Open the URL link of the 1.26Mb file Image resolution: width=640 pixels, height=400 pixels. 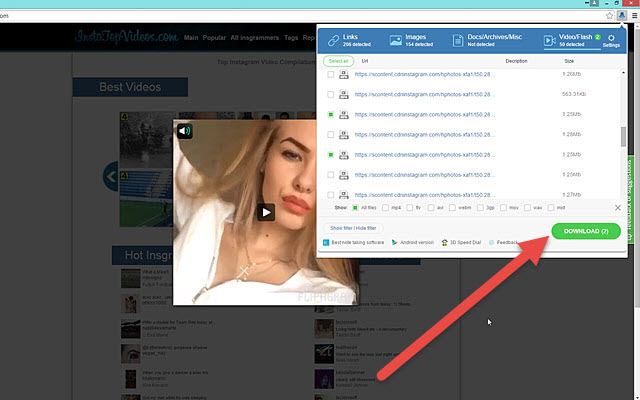click(425, 74)
